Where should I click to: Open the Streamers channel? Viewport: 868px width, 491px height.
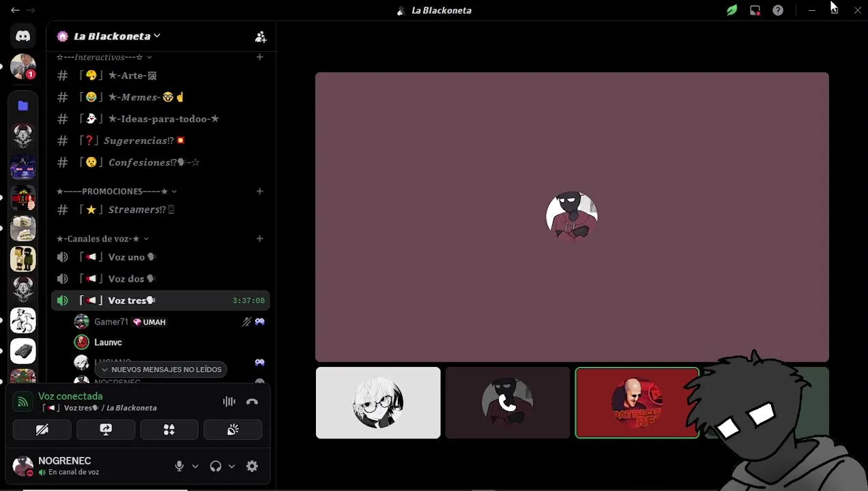[x=160, y=210]
